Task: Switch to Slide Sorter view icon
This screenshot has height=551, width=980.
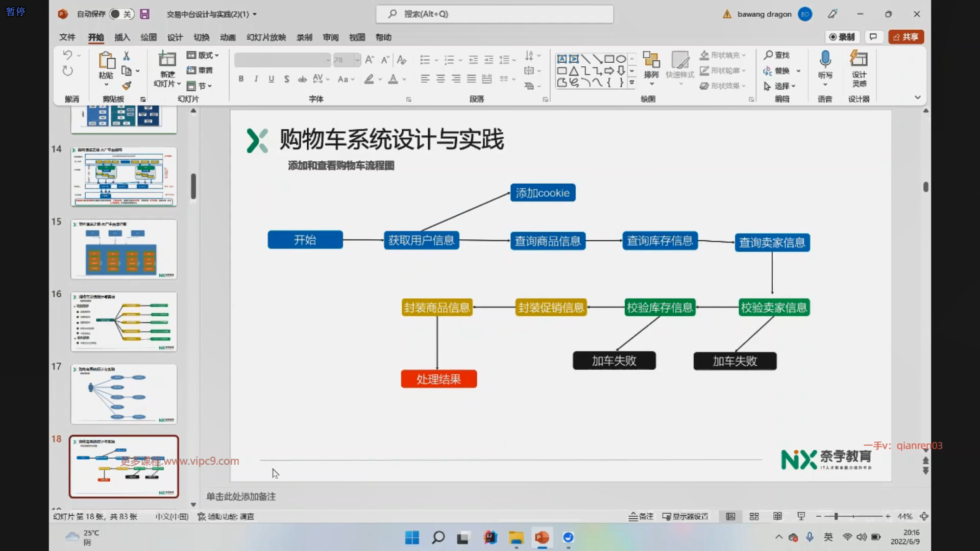Action: tap(754, 516)
